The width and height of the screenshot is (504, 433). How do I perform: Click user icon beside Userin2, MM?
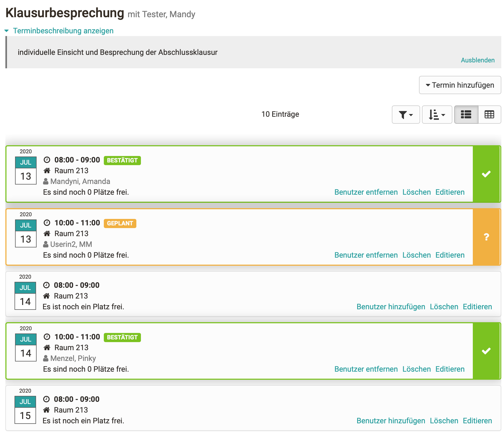(x=46, y=244)
